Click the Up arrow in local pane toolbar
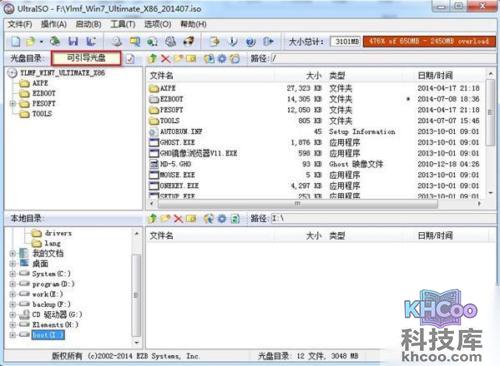Screen dimensions: 500x366 (152, 219)
